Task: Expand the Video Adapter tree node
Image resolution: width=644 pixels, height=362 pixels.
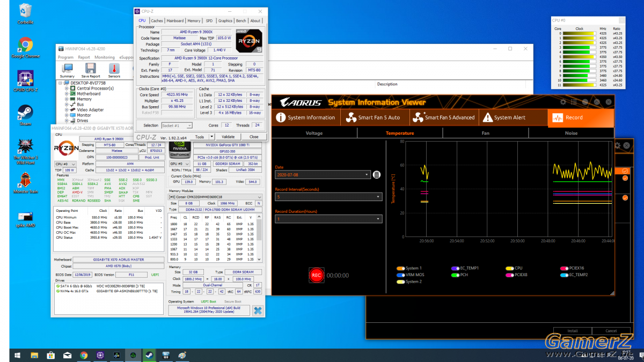Action: click(67, 110)
